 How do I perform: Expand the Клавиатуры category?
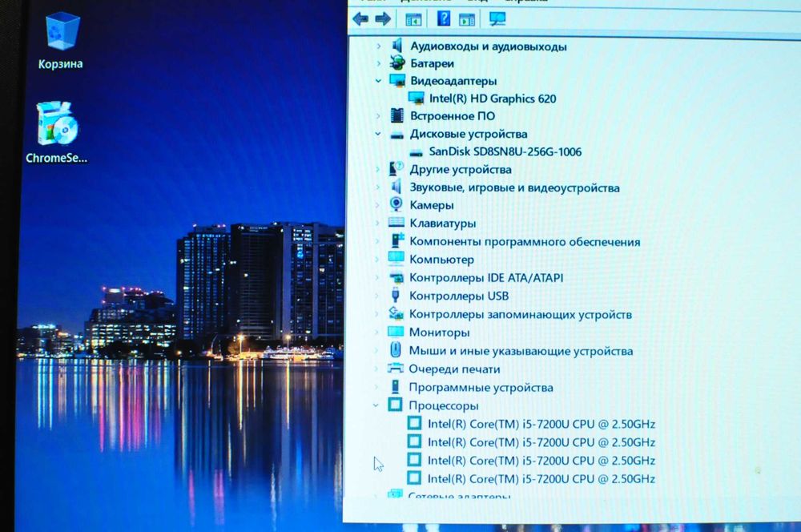(377, 223)
